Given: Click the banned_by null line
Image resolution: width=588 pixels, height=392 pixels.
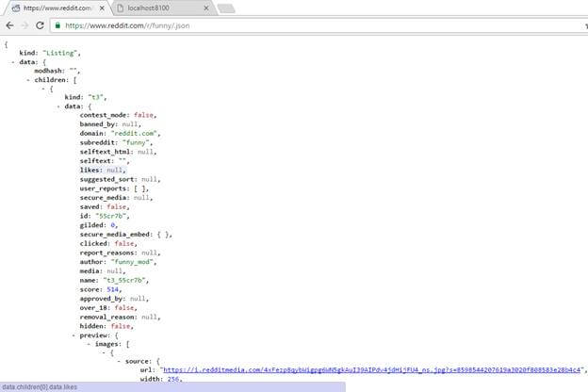Looking at the screenshot, I should point(110,124).
